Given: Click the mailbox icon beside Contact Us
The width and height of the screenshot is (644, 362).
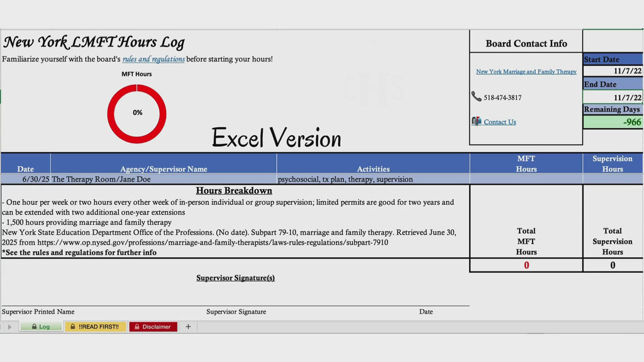Looking at the screenshot, I should [x=477, y=121].
